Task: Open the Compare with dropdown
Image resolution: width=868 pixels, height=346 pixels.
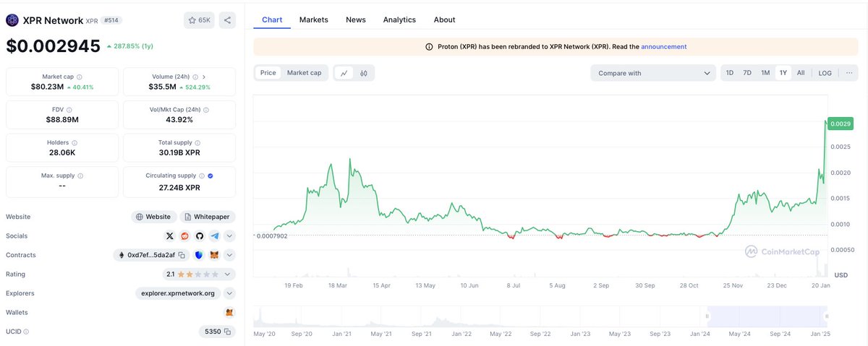Action: click(653, 73)
